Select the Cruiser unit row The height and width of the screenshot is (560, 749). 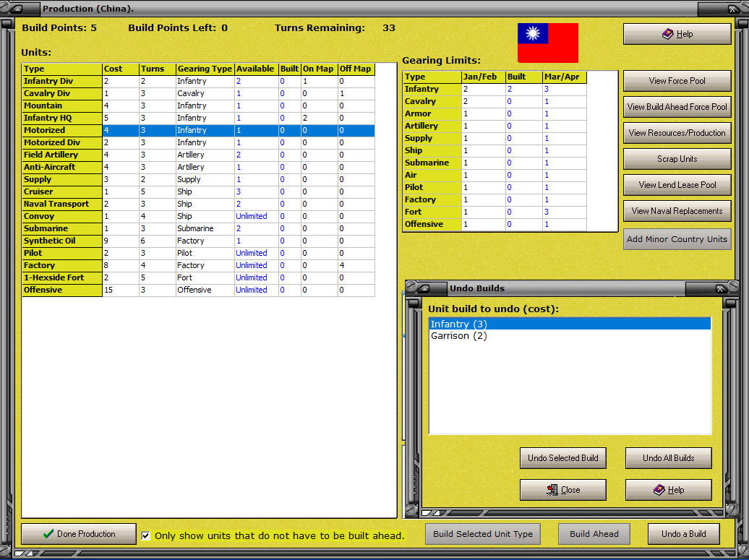point(198,192)
